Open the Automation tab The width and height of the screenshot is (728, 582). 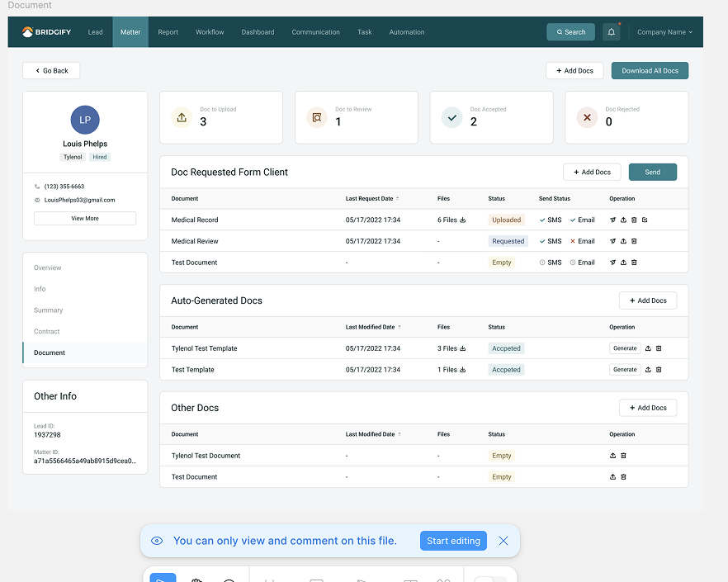407,32
